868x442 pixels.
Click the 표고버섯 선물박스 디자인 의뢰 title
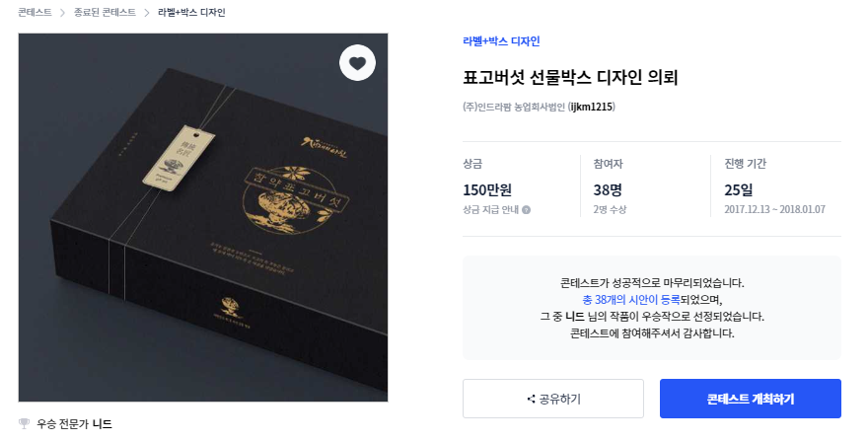click(x=570, y=77)
